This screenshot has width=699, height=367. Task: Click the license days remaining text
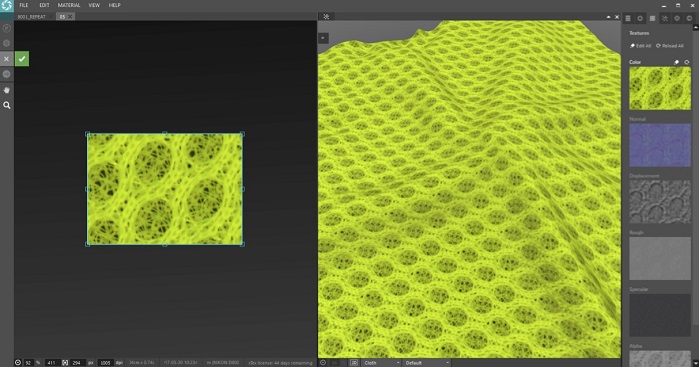pyautogui.click(x=280, y=363)
